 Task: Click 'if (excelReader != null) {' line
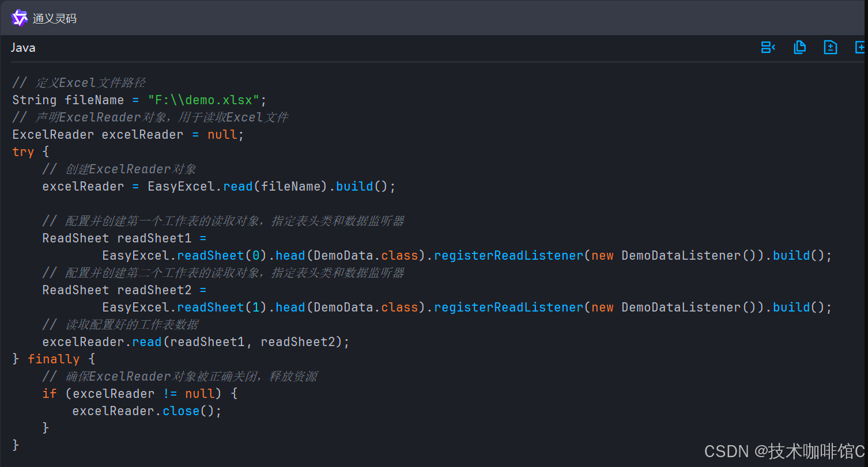click(140, 393)
